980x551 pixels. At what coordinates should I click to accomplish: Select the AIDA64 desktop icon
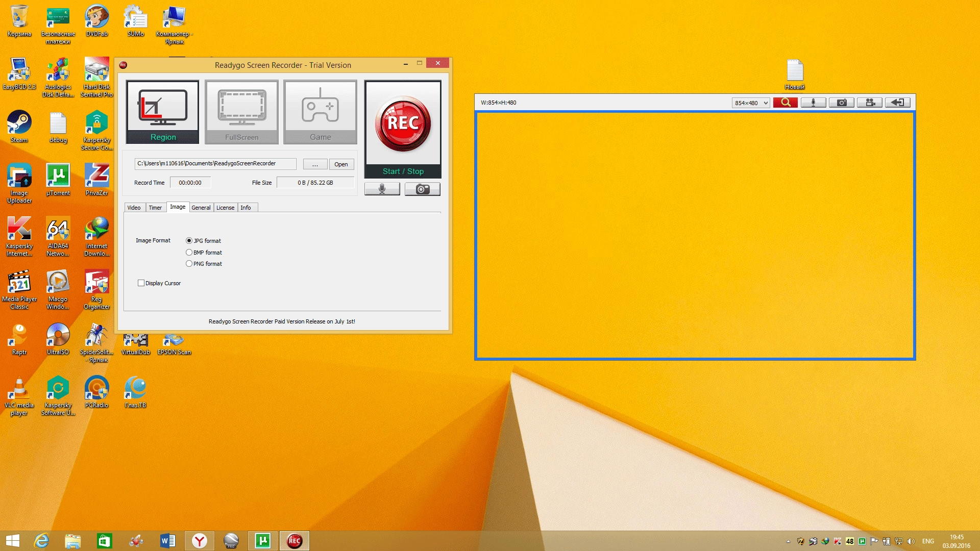[x=58, y=236]
